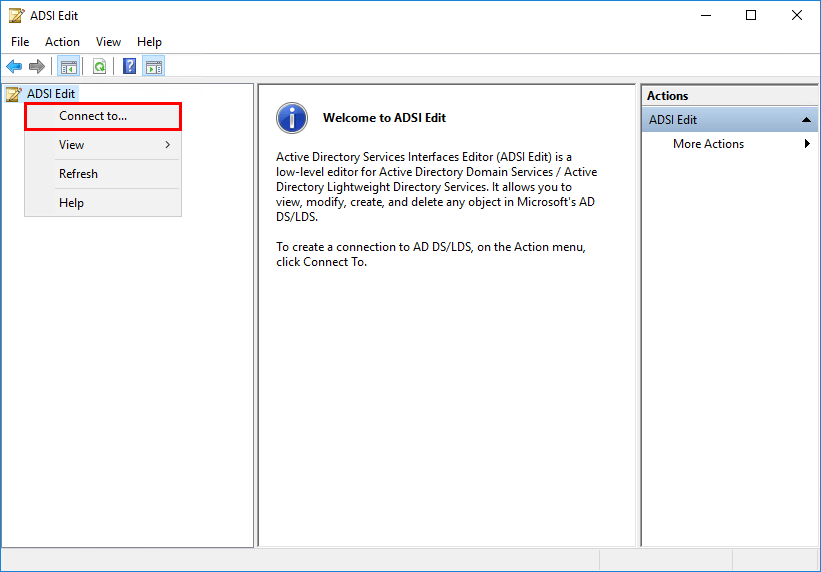Open the Action menu
Viewport: 821px width, 572px height.
point(62,42)
